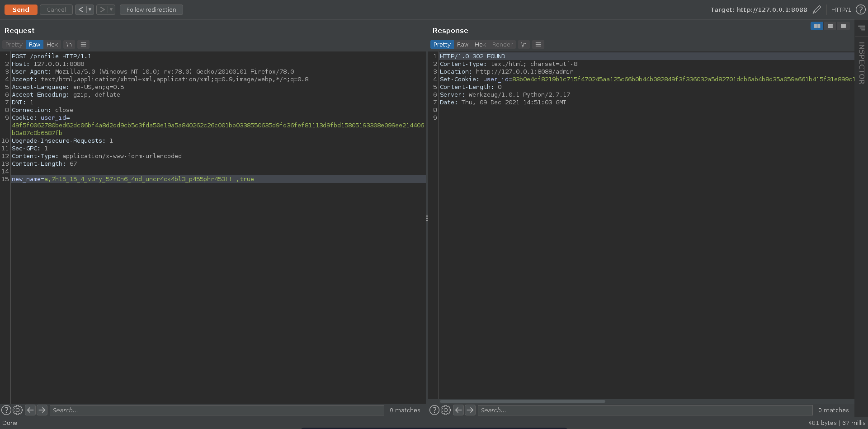Toggle newline display in response pane

coord(524,44)
